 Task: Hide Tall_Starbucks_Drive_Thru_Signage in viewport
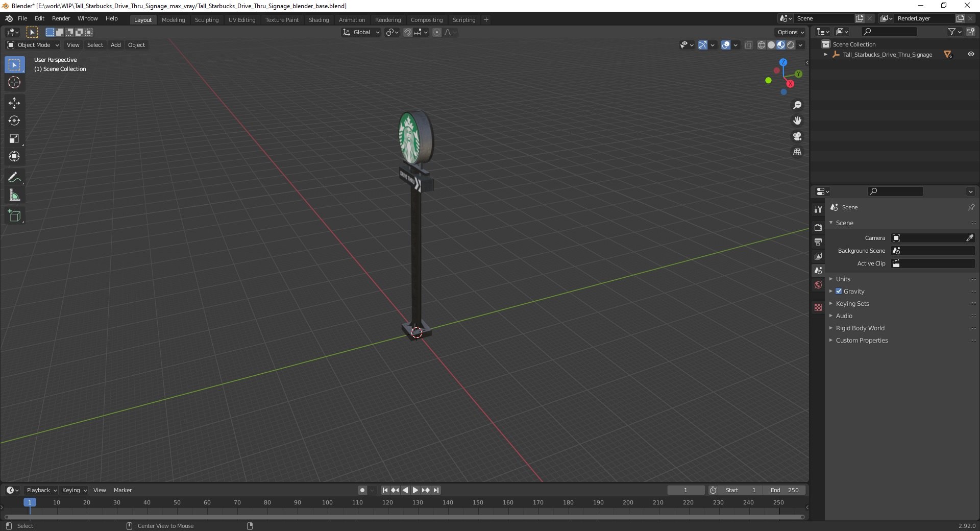[x=971, y=54]
